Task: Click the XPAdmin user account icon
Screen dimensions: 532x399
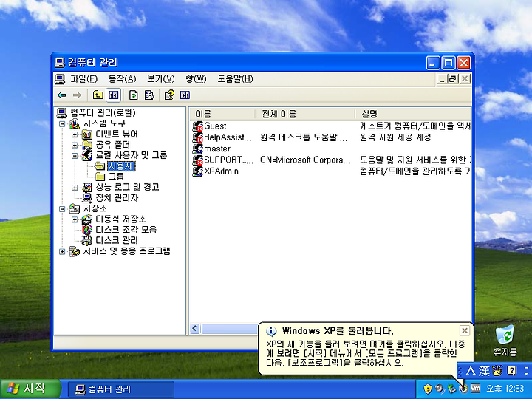Action: [197, 171]
